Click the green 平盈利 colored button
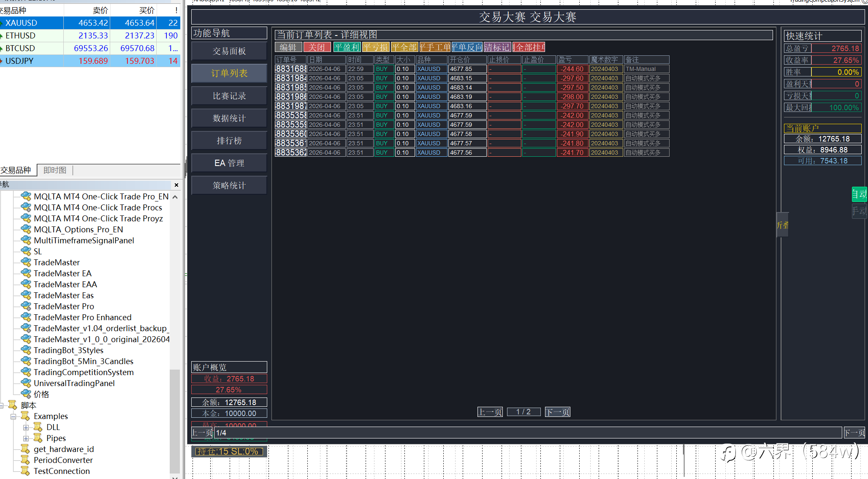The image size is (868, 479). click(x=347, y=47)
